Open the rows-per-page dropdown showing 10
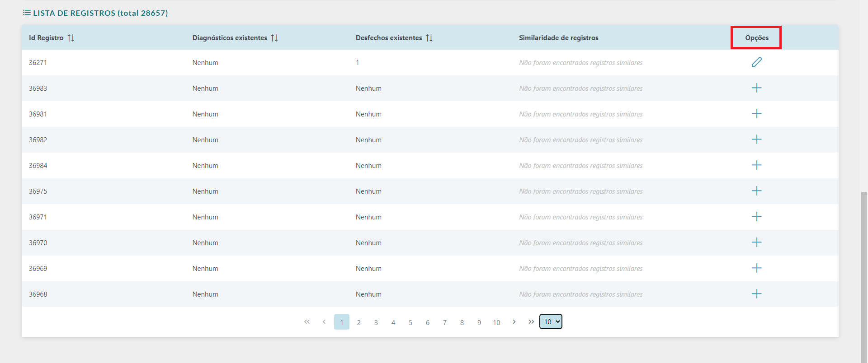Screen dimensions: 868x363 point(551,321)
